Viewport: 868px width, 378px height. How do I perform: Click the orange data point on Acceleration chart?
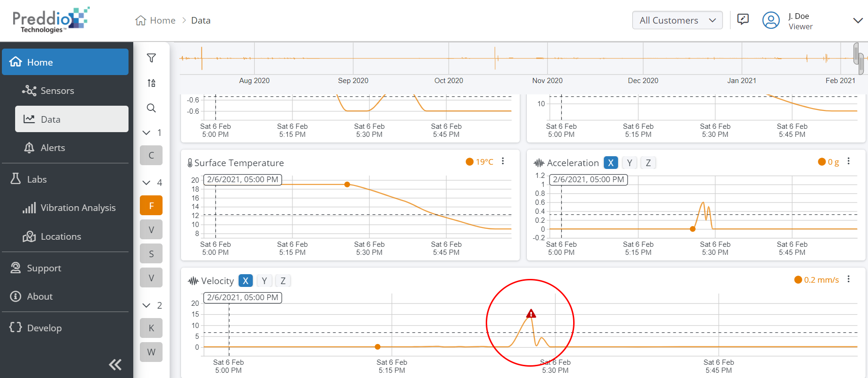click(693, 229)
